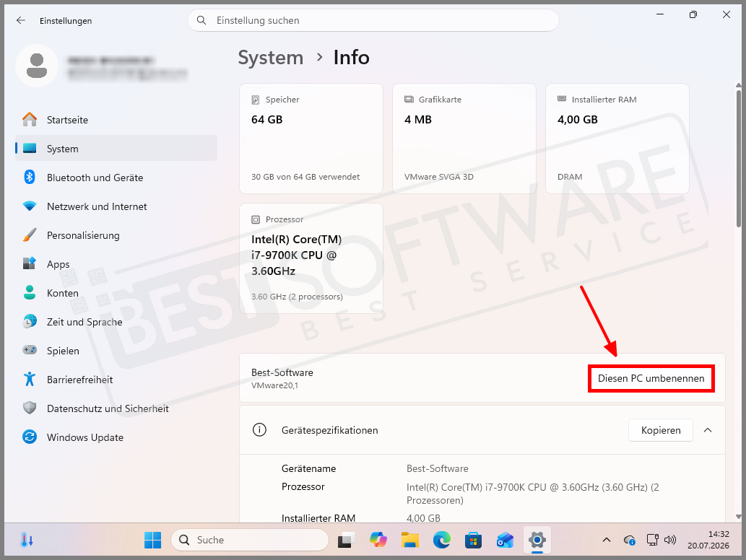The image size is (746, 560).
Task: Collapse the Gerätespezifikationen section
Action: (x=708, y=430)
